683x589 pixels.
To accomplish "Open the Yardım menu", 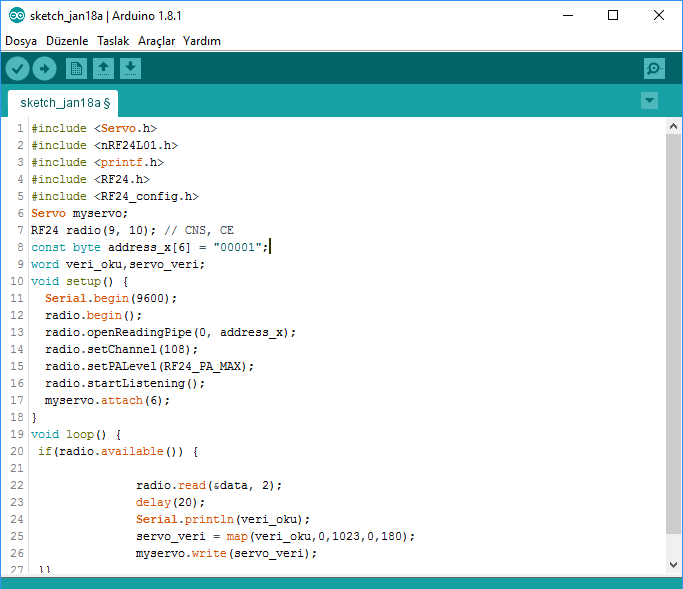I will [202, 41].
